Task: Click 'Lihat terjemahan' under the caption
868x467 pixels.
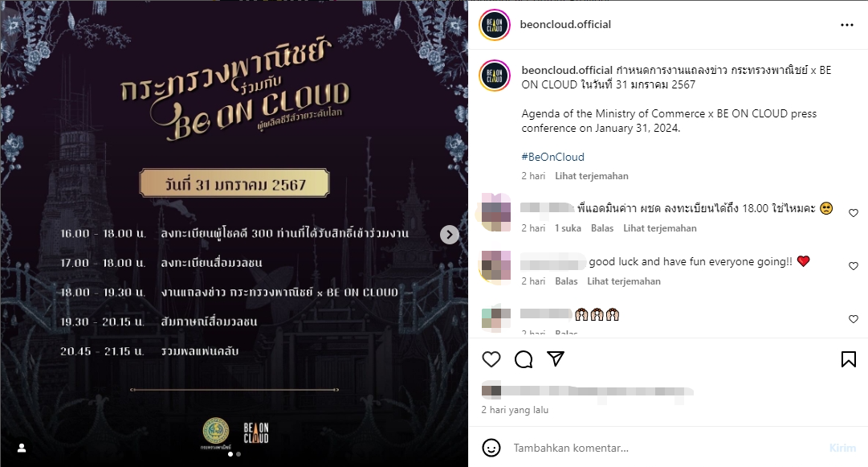Action: 591,175
